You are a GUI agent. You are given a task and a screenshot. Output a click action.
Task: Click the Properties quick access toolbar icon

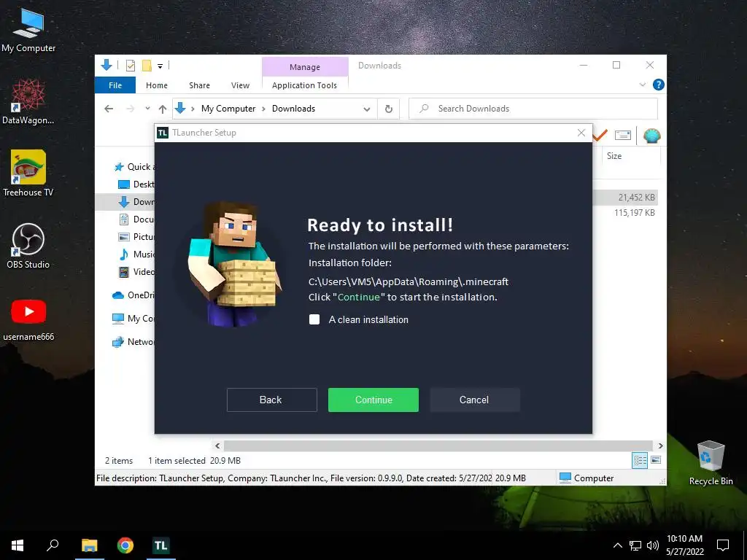click(x=131, y=66)
